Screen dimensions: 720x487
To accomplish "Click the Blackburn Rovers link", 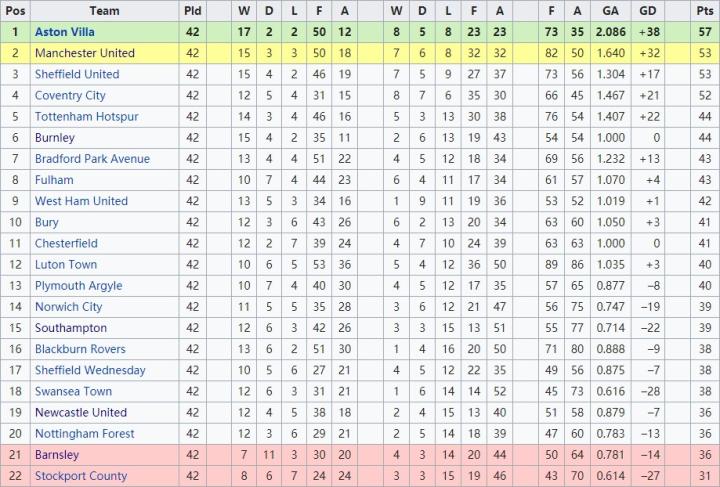I will pos(80,349).
